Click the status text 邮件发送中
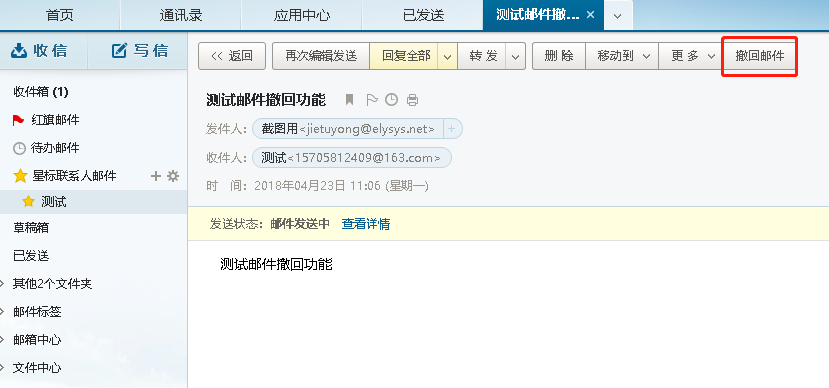829x388 pixels. [300, 224]
